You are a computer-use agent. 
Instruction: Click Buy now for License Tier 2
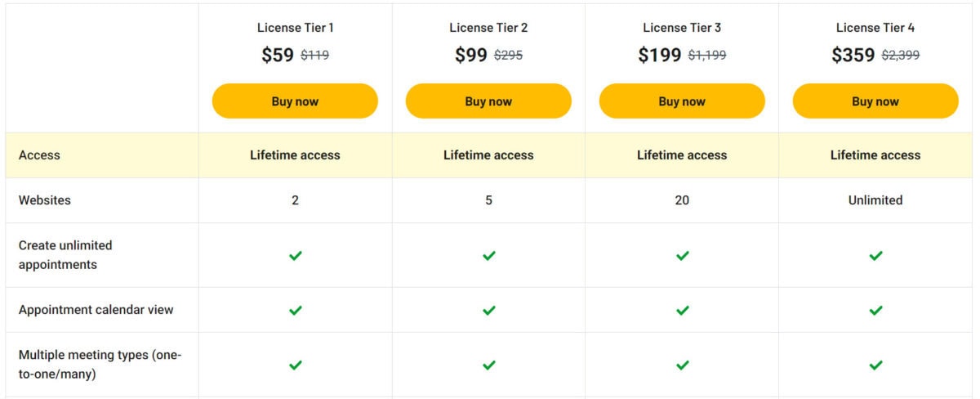(488, 101)
